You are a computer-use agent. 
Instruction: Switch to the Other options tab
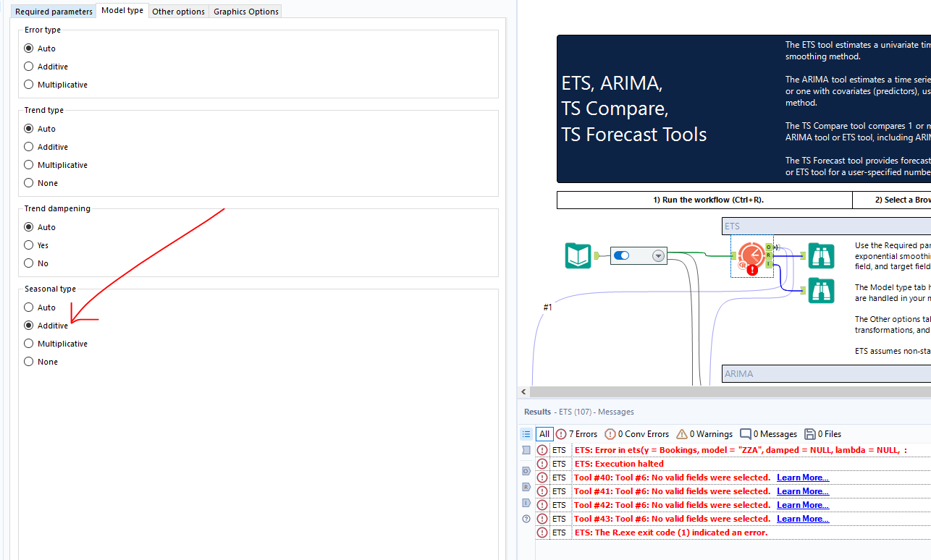pos(178,11)
